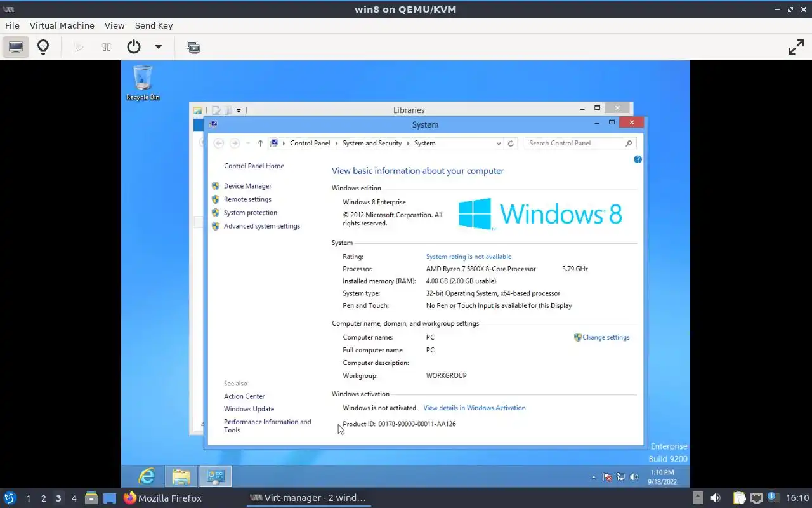Focus the Search Control Panel field
The image size is (812, 508).
(x=575, y=144)
